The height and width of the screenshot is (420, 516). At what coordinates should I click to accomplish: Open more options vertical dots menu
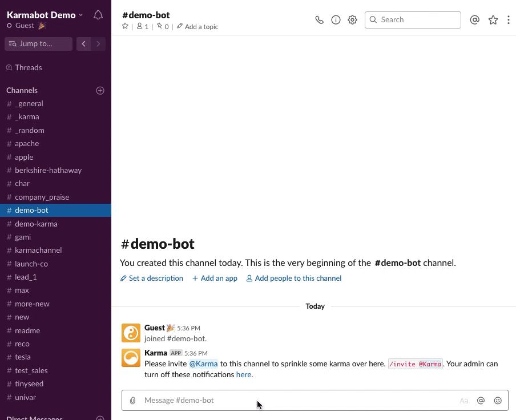click(x=509, y=20)
